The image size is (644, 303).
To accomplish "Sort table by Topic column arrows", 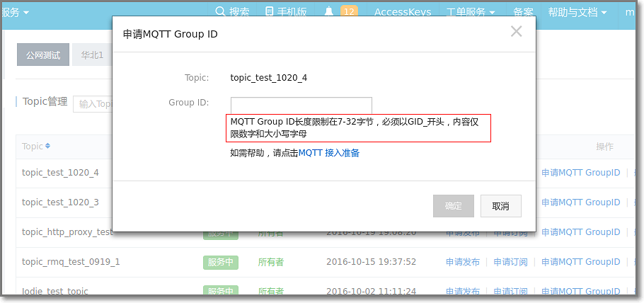I will (x=47, y=147).
